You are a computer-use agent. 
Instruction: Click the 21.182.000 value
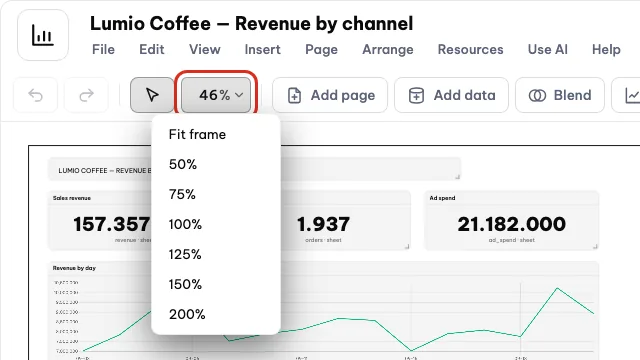[511, 224]
